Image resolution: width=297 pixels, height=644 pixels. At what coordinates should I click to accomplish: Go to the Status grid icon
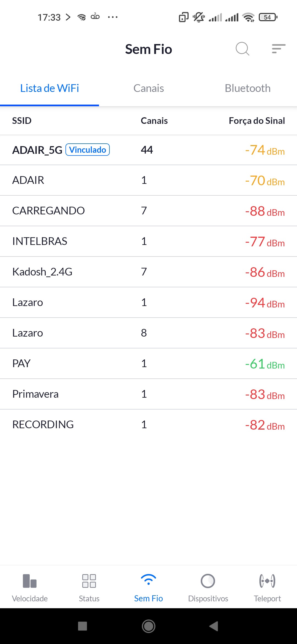point(89,581)
